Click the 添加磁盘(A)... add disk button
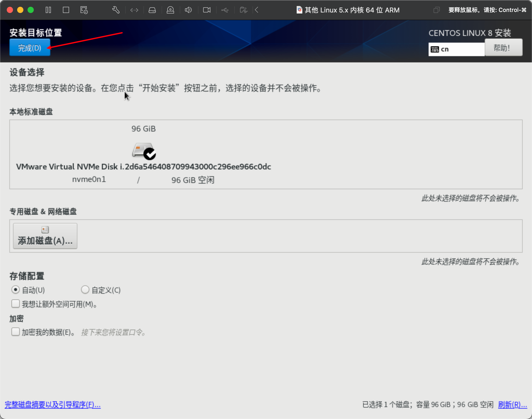Screen dimensions: 532x419 pos(45,236)
